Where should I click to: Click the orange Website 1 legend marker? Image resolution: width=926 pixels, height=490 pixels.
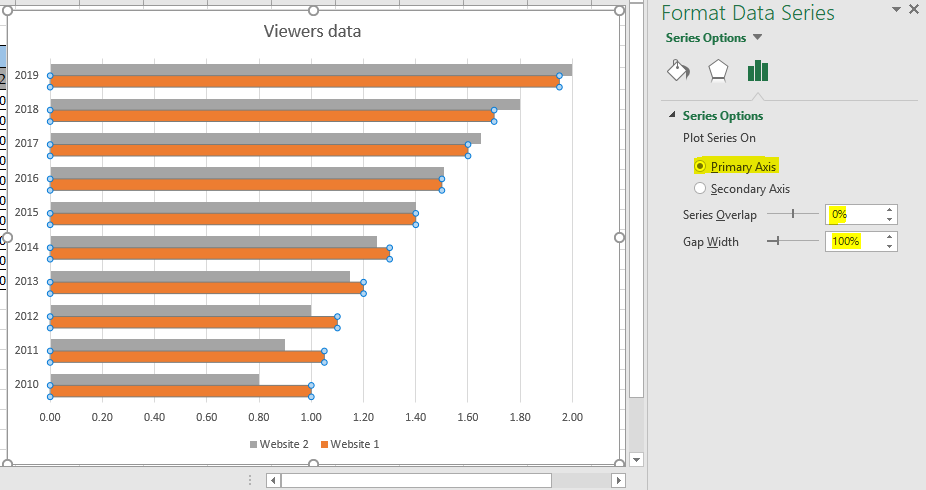coord(323,444)
